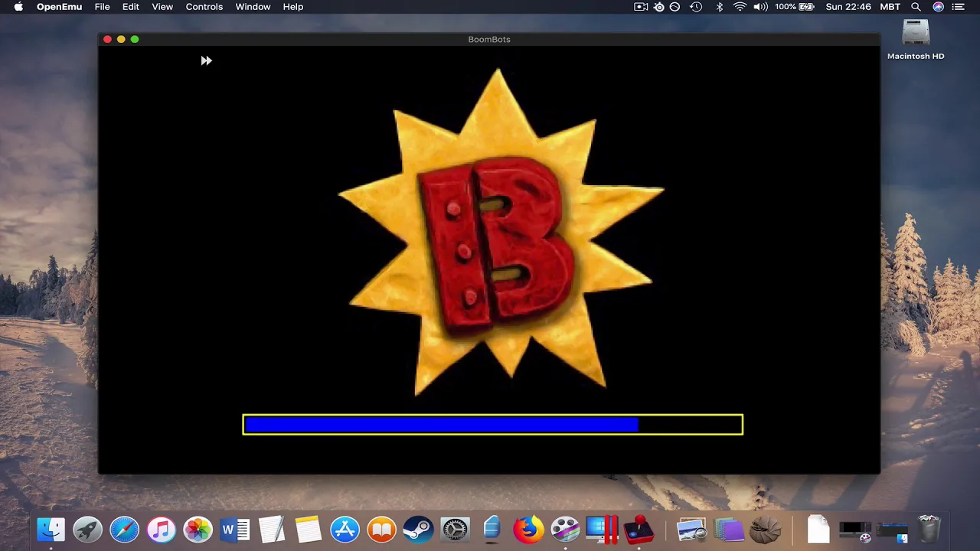
Task: Open Notification Center list icon
Action: pos(959,7)
